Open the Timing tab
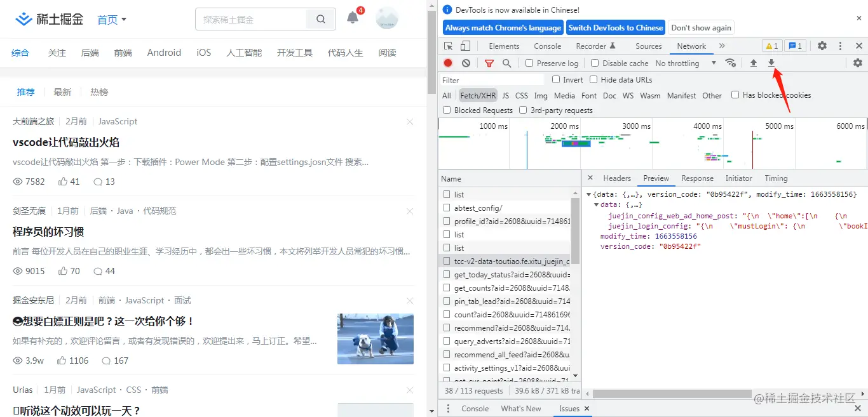868x417 pixels. [776, 178]
